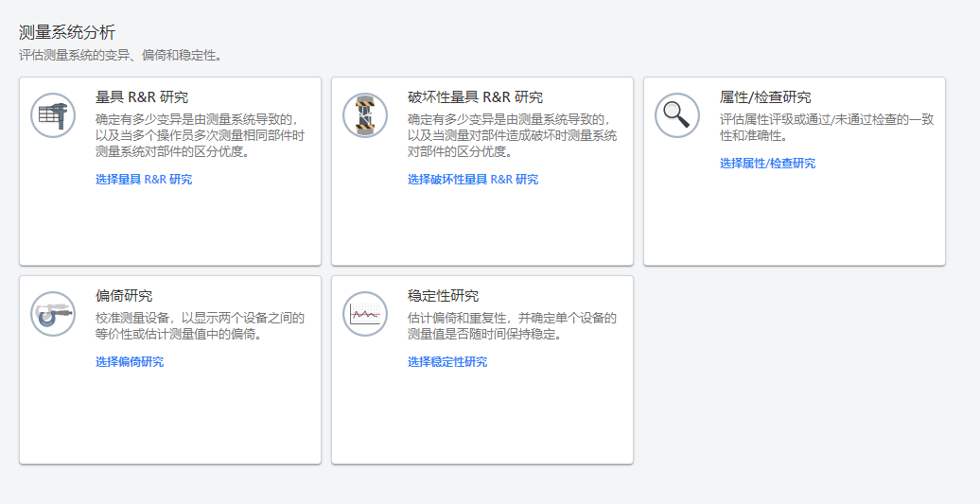This screenshot has height=504, width=980.
Task: Open the 选择量具 R&R 研究 link
Action: 144,180
